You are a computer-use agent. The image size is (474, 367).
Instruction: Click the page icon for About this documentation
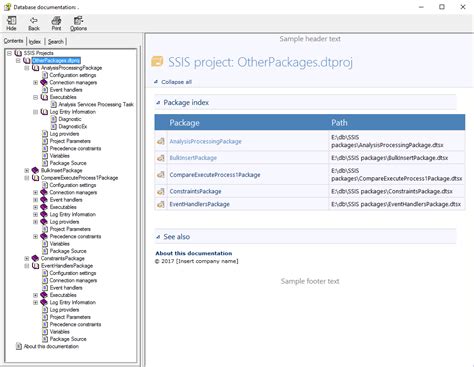(x=19, y=346)
